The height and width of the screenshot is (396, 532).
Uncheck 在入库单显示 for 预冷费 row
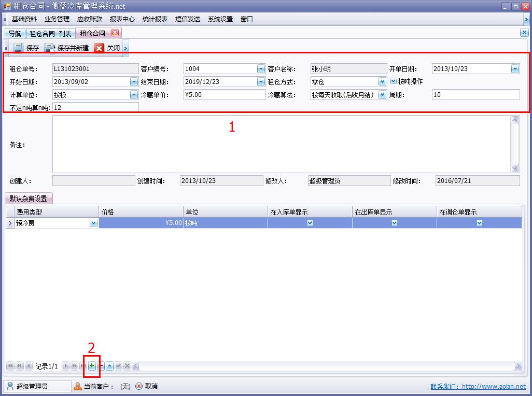pos(310,223)
